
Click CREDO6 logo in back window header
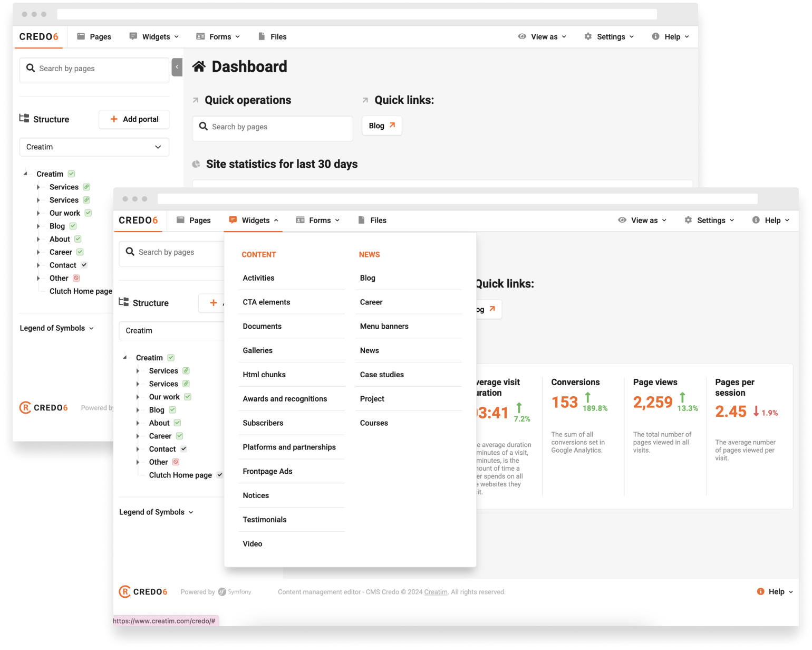(38, 36)
